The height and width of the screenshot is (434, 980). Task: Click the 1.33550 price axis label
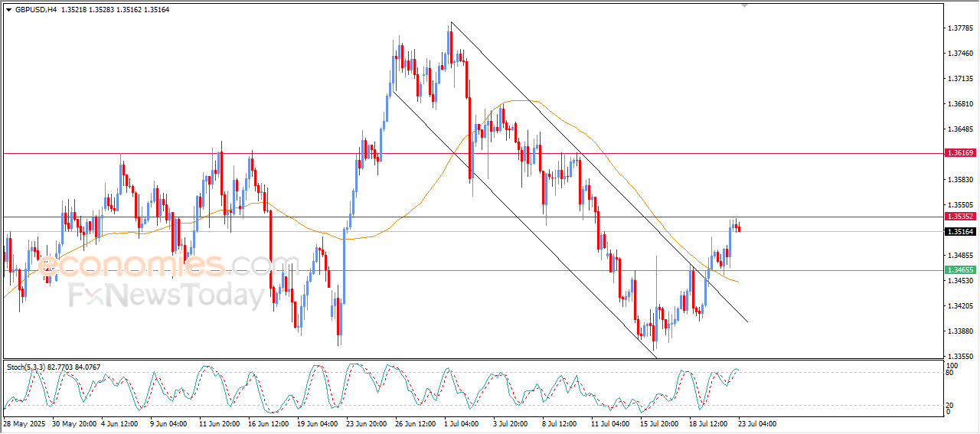tap(960, 357)
